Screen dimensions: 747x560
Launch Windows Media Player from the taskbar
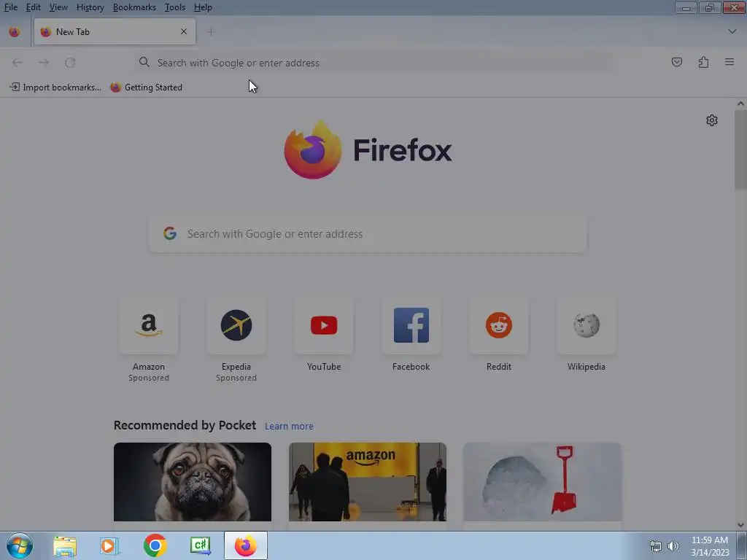(x=109, y=545)
